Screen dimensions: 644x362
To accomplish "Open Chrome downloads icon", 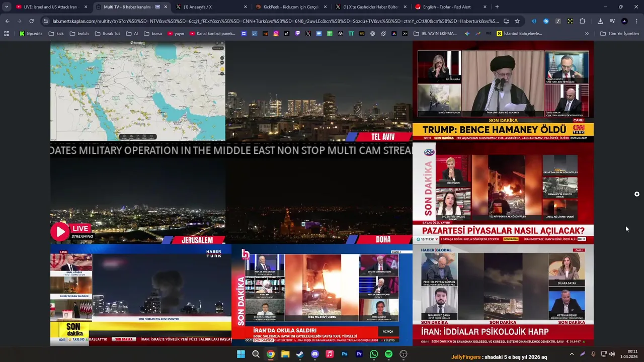I will tap(600, 21).
